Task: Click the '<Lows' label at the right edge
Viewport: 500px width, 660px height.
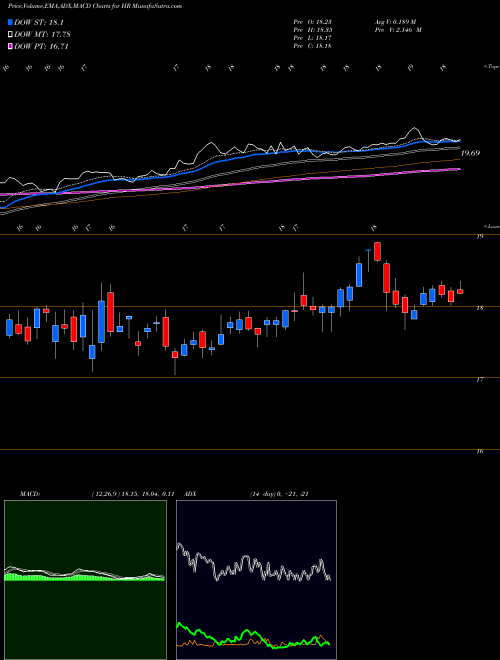Action: click(491, 226)
